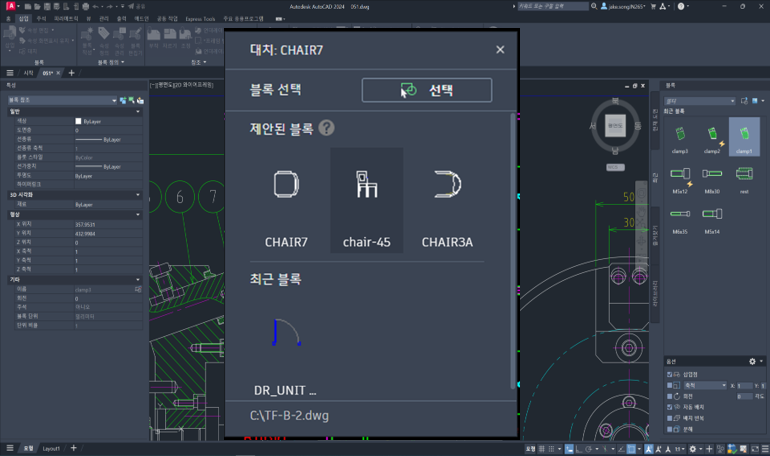Open blocks palette options gear
This screenshot has width=770, height=456.
(752, 361)
